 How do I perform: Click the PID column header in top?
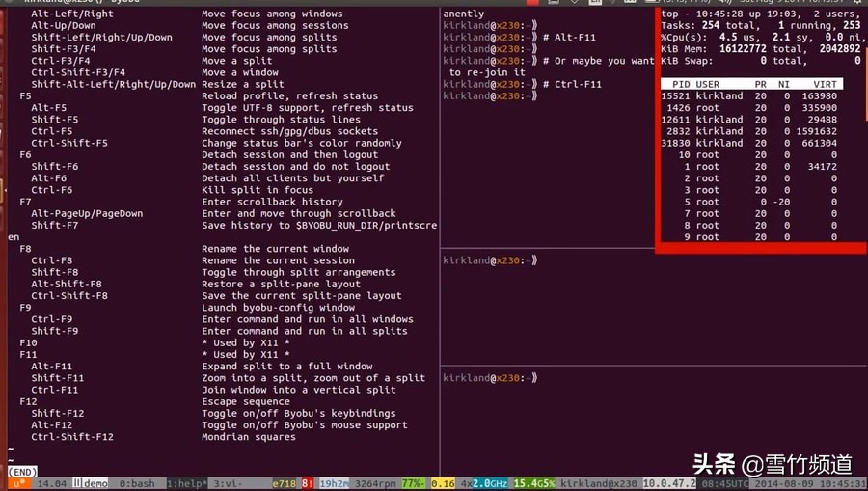pos(681,84)
